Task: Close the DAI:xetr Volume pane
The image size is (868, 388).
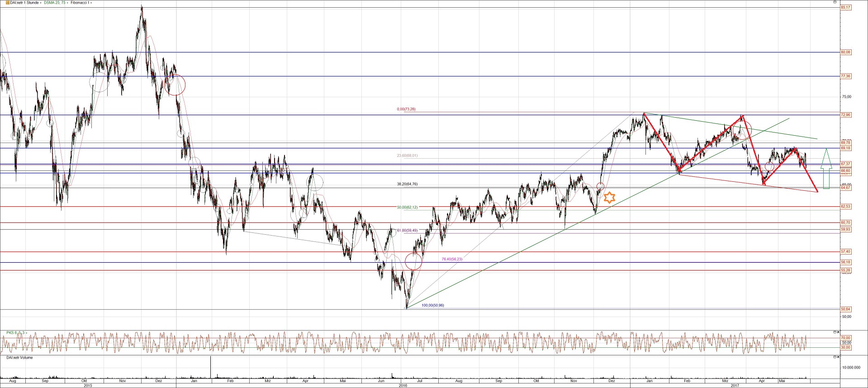Action: [837, 357]
